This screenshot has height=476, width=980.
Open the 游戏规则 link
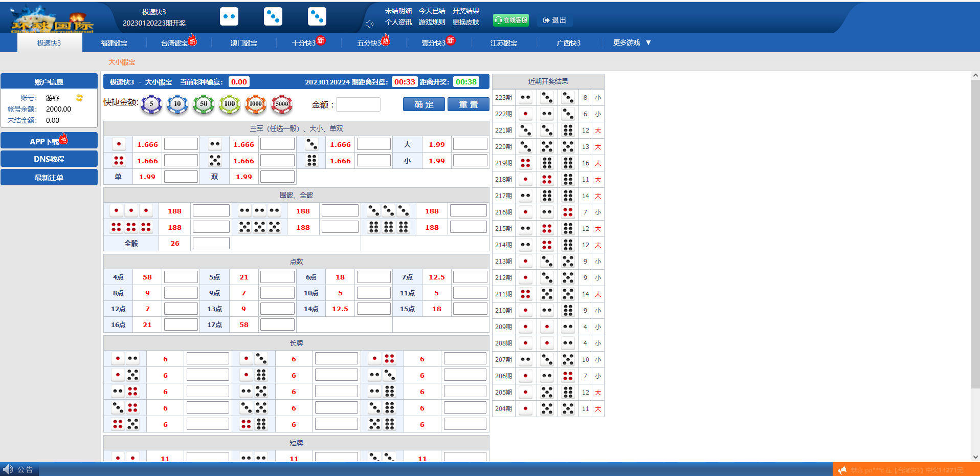pos(432,22)
